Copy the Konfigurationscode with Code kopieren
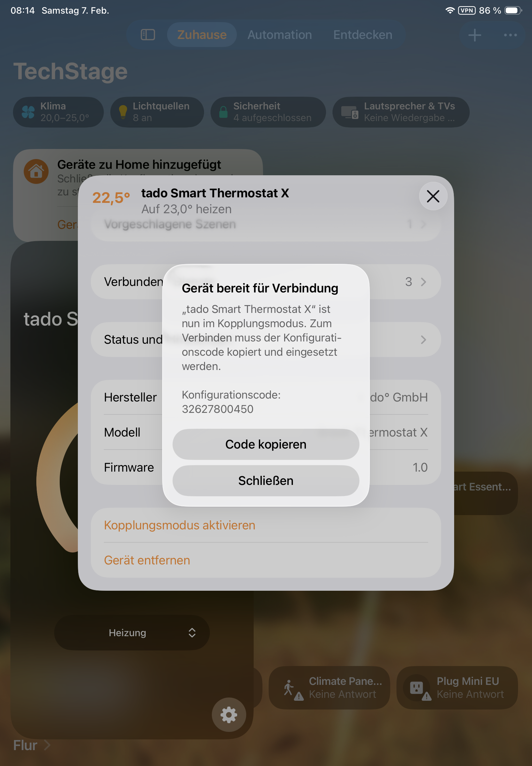The image size is (532, 766). 266,444
